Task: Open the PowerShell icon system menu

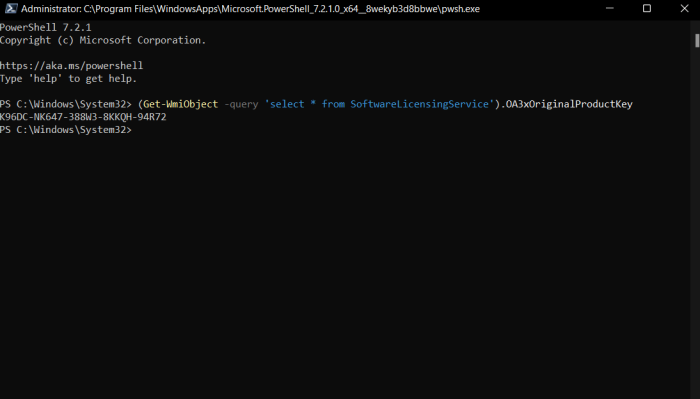Action: [x=11, y=8]
